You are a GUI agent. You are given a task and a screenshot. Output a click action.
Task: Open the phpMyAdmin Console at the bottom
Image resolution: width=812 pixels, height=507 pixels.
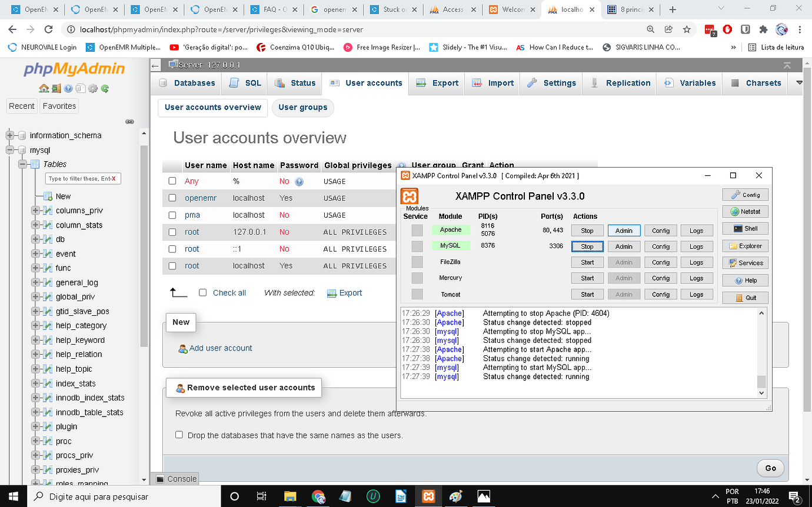click(x=175, y=479)
